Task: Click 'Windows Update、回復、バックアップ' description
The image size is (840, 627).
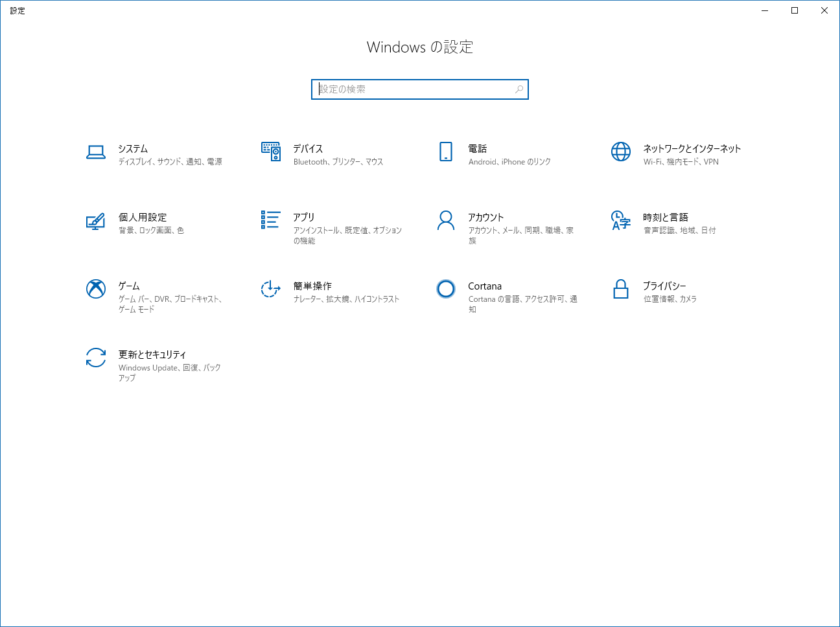Action: [x=170, y=373]
